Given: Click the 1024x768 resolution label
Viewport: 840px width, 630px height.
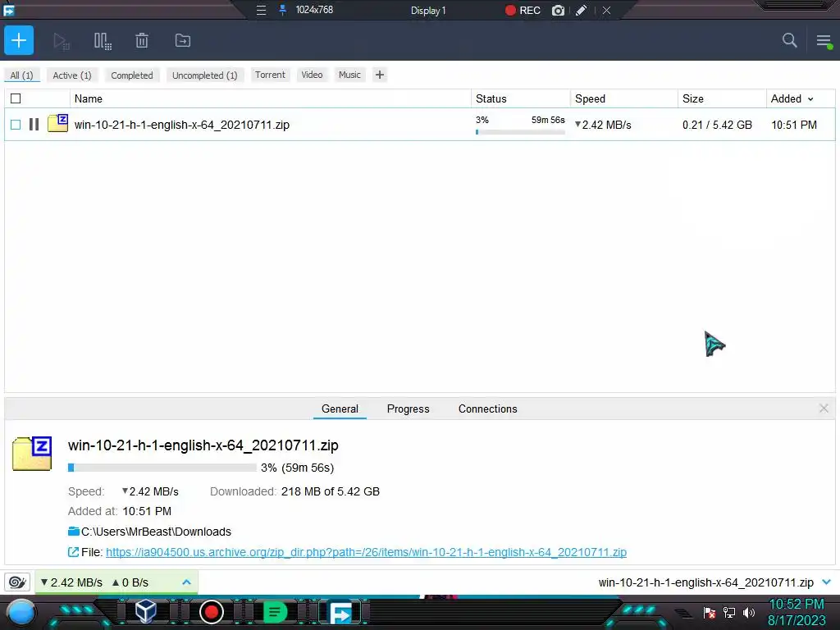Looking at the screenshot, I should [x=314, y=10].
